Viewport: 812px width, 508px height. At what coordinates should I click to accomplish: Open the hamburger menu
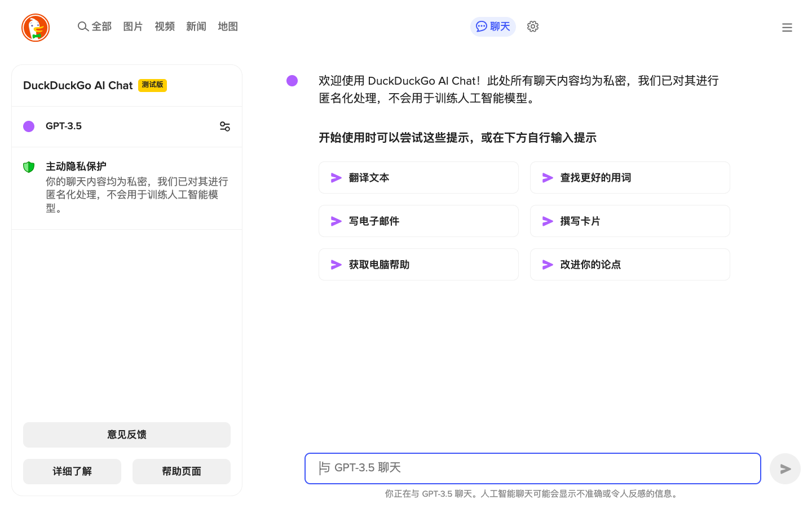pos(787,27)
